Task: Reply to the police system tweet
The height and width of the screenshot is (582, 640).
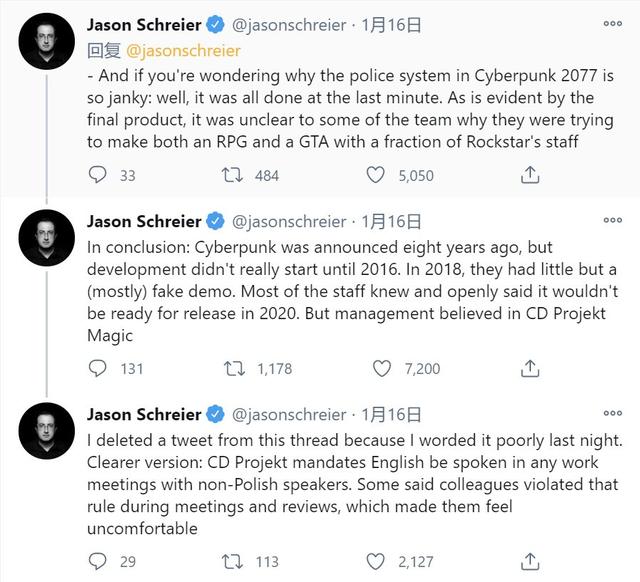Action: coord(98,175)
